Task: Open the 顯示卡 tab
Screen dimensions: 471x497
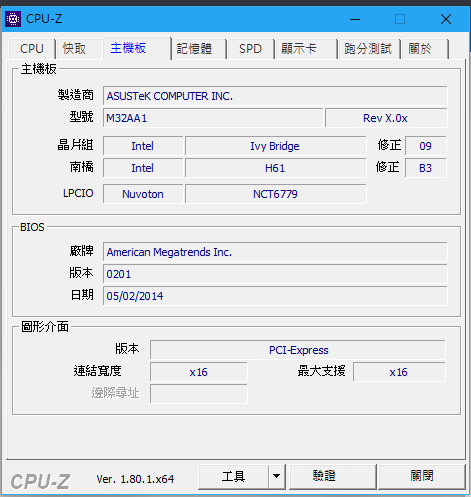Action: point(306,49)
